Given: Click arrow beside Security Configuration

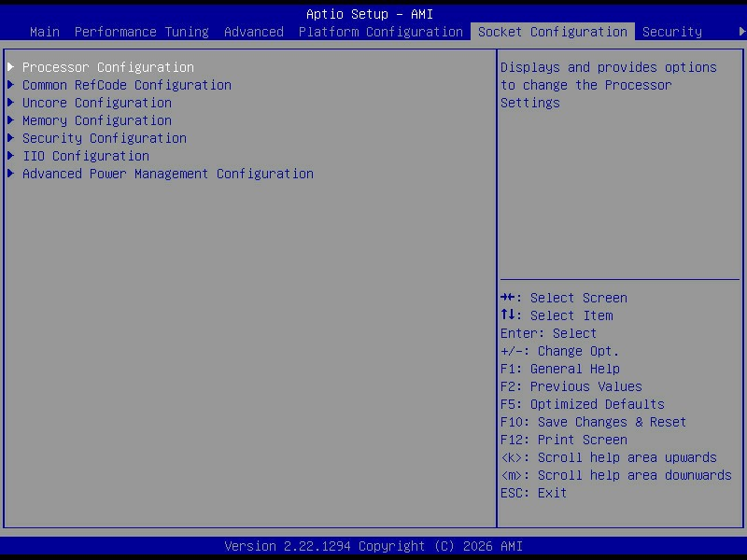Looking at the screenshot, I should click(x=11, y=138).
